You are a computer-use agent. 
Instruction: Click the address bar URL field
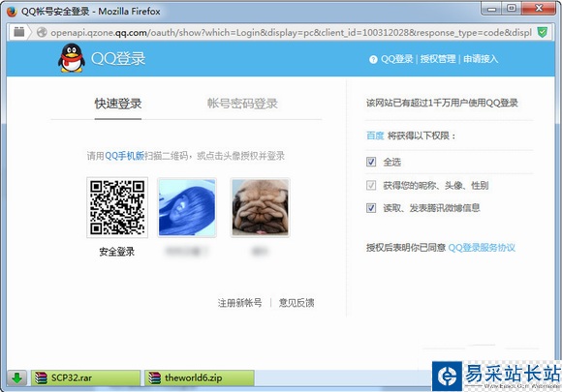coord(291,33)
